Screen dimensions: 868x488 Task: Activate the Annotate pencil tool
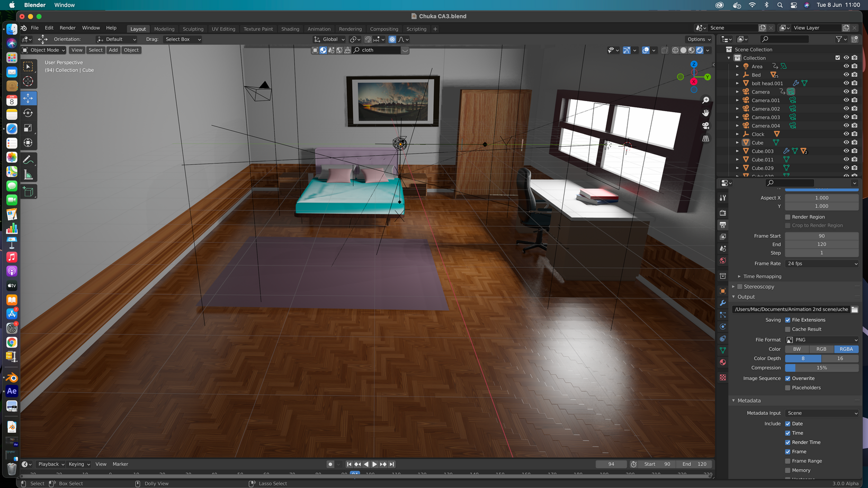(28, 160)
